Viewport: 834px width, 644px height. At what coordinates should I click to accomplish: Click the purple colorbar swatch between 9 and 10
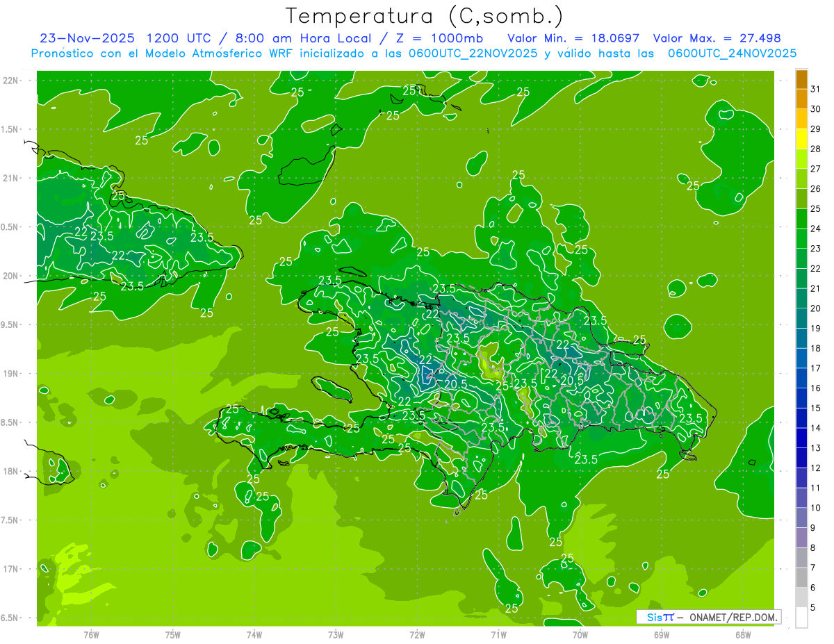pyautogui.click(x=801, y=518)
